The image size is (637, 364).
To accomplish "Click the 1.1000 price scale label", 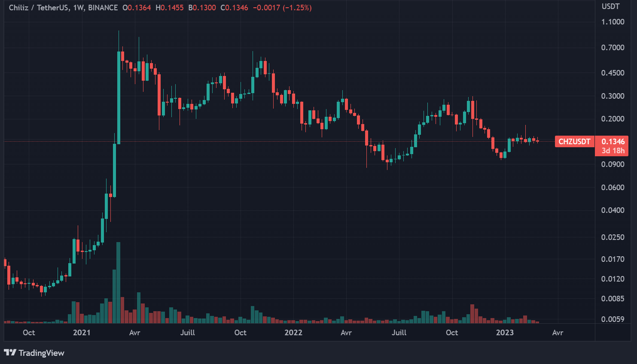I will click(613, 22).
